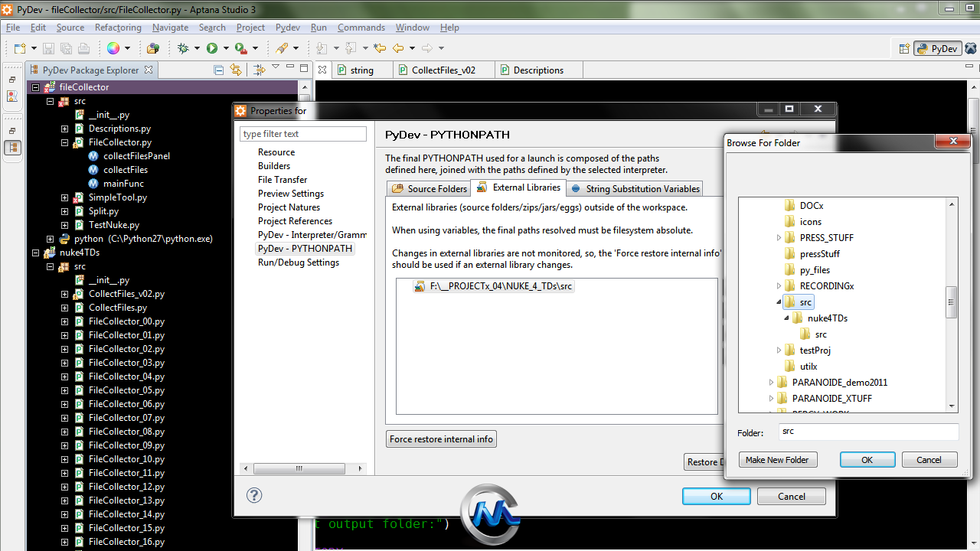Close the PyDev Package Explorer tab
Viewport: 980px width, 551px height.
click(x=149, y=70)
